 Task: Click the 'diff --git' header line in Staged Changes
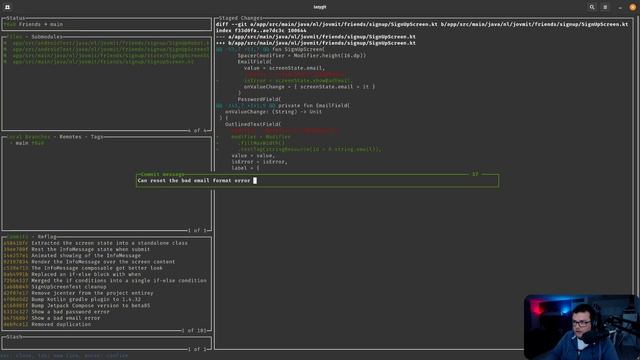[x=422, y=24]
